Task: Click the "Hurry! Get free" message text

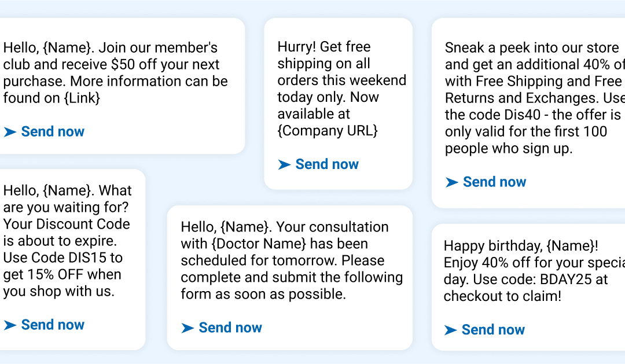Action: tap(324, 47)
